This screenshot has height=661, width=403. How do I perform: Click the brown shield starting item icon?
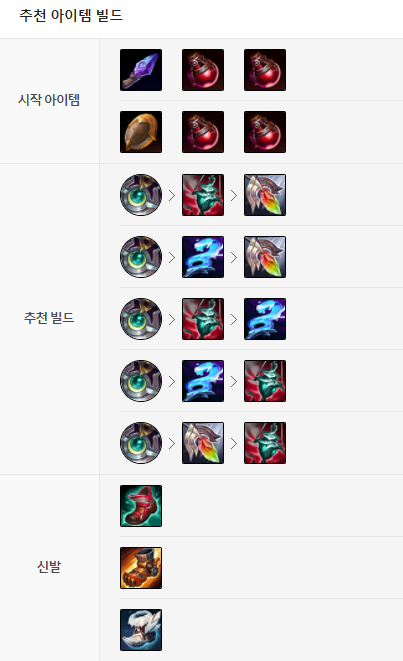141,132
